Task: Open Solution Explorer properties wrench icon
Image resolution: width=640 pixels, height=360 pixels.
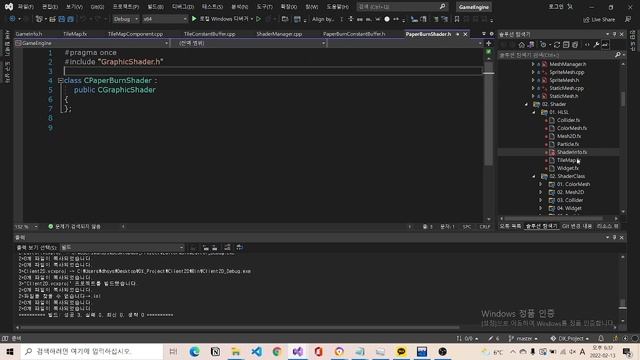Action: click(x=596, y=45)
